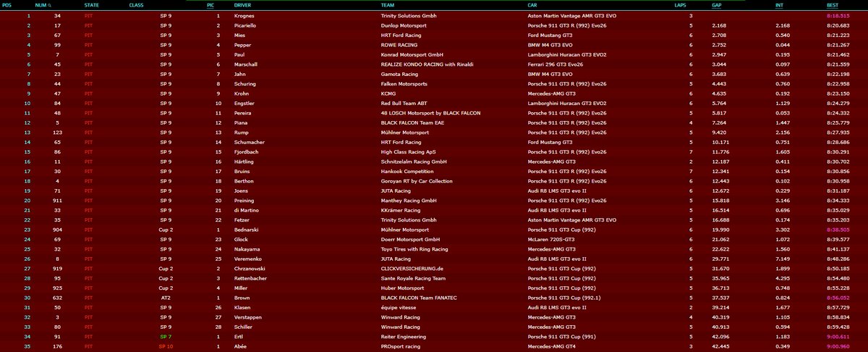The height and width of the screenshot is (352, 868).
Task: Select driver Krognes in first row
Action: (244, 15)
